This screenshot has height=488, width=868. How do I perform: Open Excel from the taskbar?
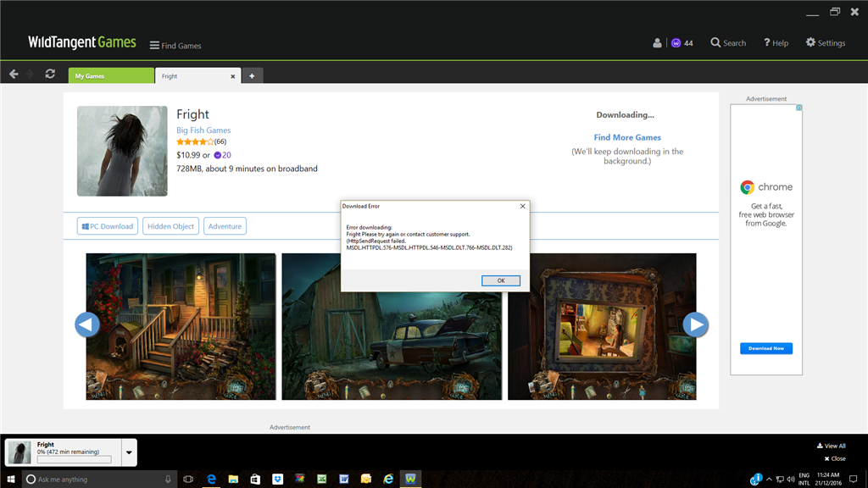pyautogui.click(x=321, y=480)
